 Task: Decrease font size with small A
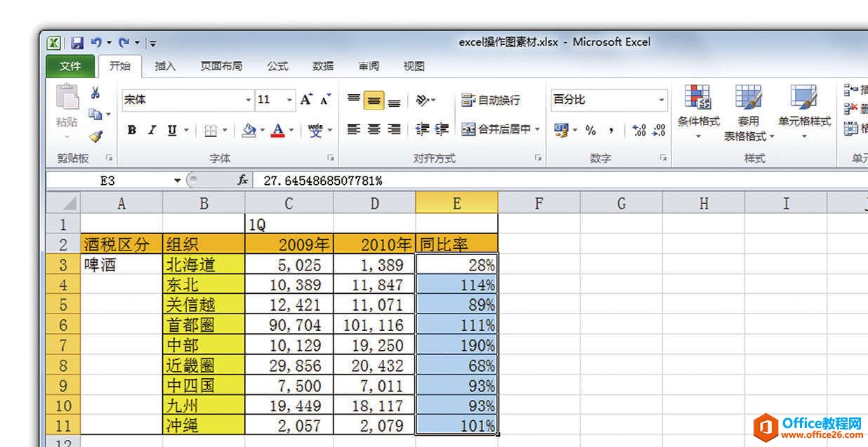(x=324, y=100)
